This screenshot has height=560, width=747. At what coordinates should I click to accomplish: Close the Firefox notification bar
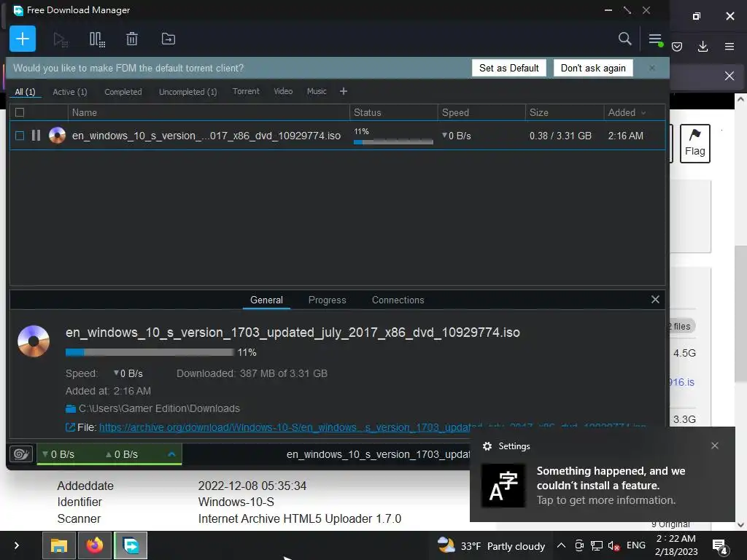point(729,76)
